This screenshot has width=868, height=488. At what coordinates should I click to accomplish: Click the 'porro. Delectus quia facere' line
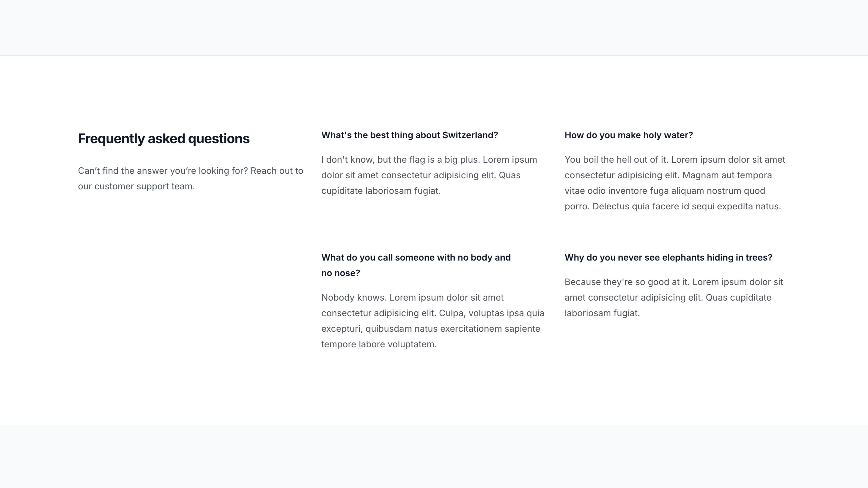click(x=673, y=206)
